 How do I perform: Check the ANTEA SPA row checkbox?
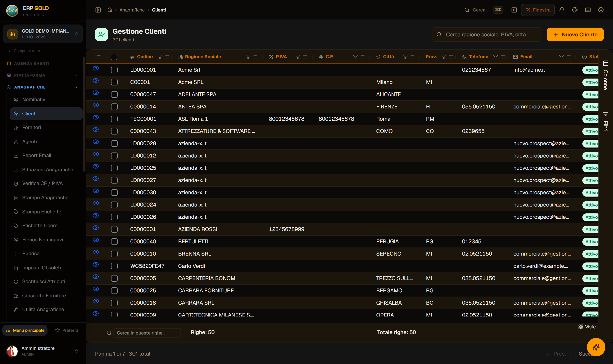114,107
